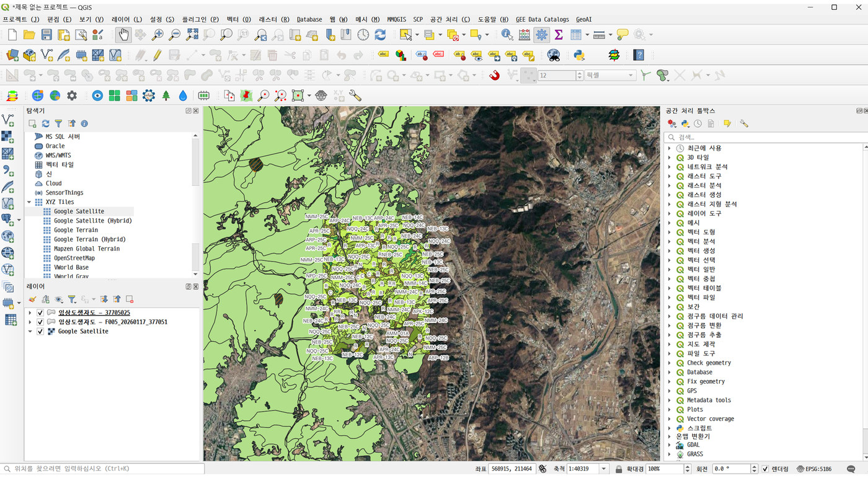Activate the Pan Map hand tool

[x=123, y=35]
